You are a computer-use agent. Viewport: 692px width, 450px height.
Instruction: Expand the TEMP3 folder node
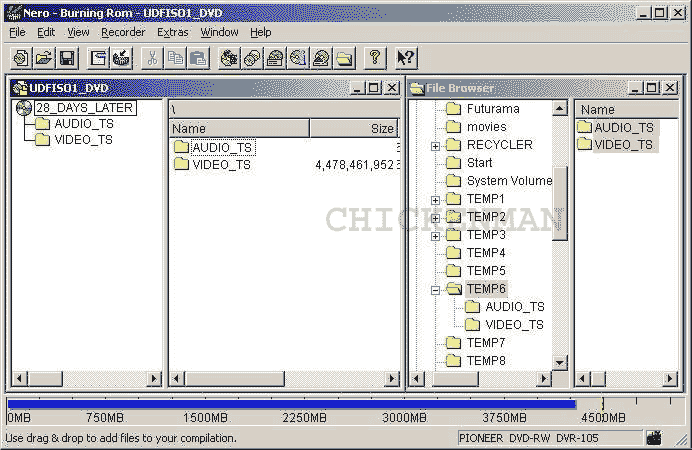pyautogui.click(x=436, y=236)
